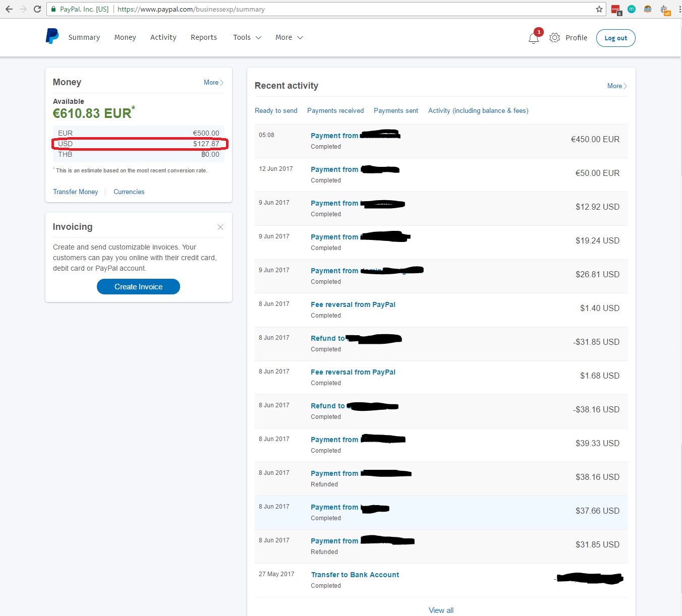Click the browser back arrow
682x616 pixels.
(x=9, y=9)
